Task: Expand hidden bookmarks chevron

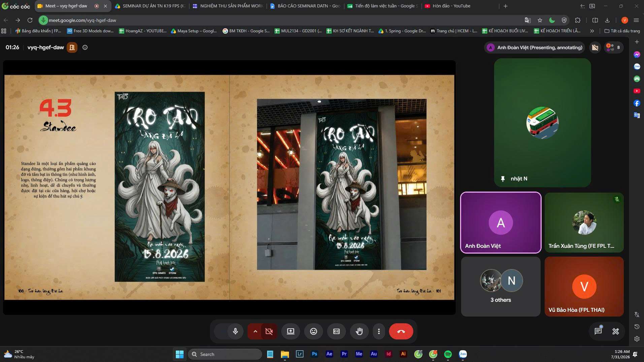Action: tap(592, 31)
